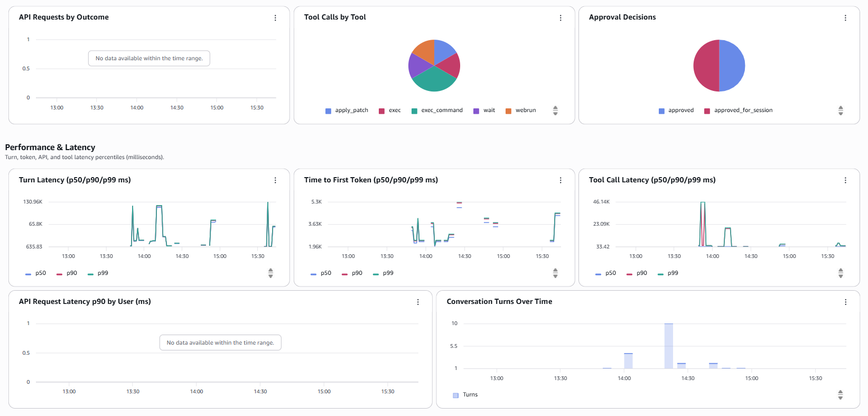Toggle p90 in Tool Call Latency legend

click(637, 273)
